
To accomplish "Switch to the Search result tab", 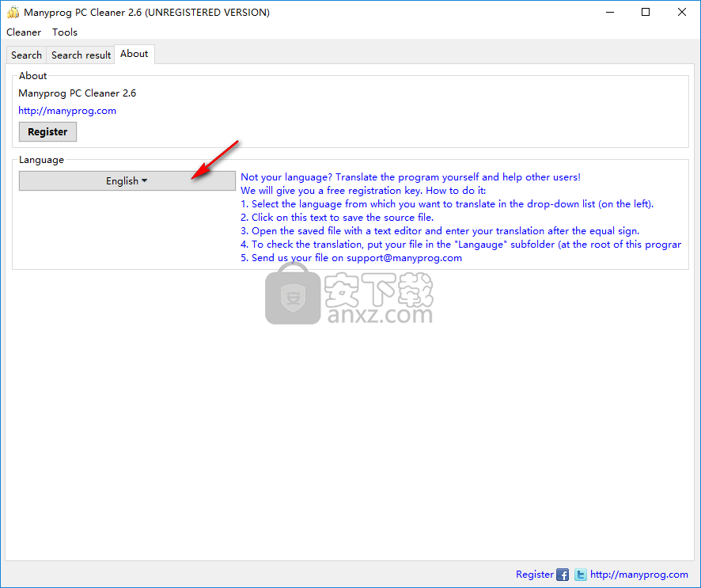I will click(x=81, y=55).
